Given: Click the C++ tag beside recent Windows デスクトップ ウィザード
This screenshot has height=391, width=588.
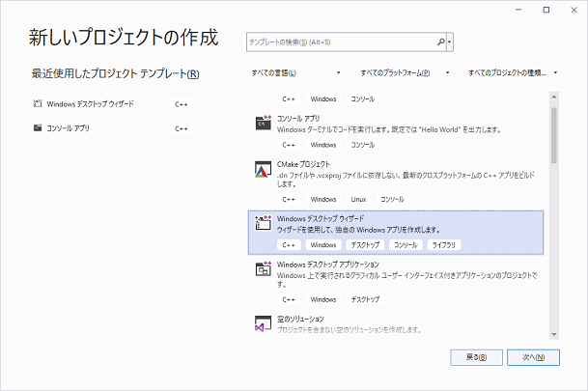Looking at the screenshot, I should [182, 104].
